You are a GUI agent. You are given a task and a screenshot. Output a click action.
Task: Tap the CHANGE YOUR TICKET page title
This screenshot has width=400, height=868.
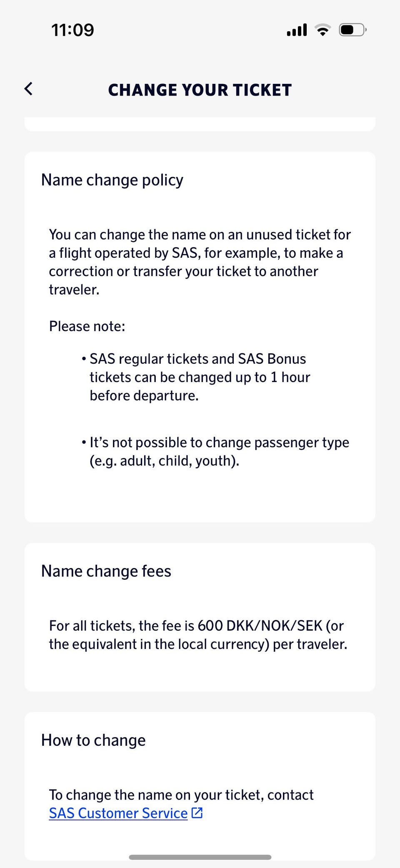coord(200,90)
